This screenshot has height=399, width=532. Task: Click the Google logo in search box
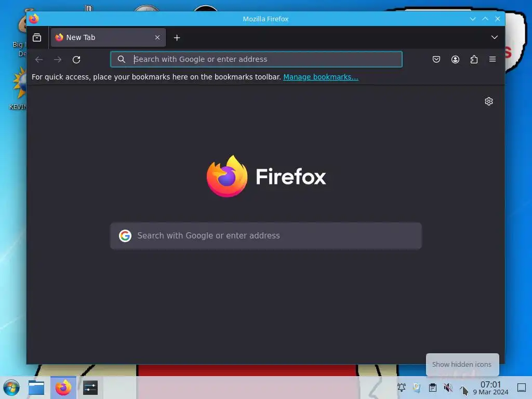(125, 235)
